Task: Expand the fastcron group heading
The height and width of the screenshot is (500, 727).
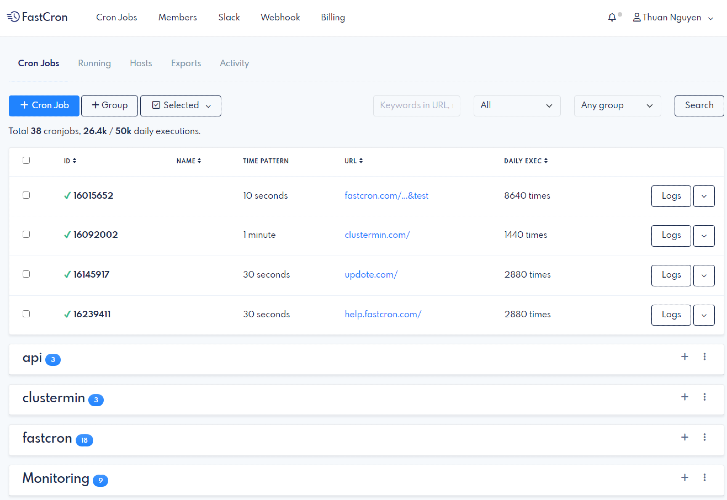Action: [47, 438]
